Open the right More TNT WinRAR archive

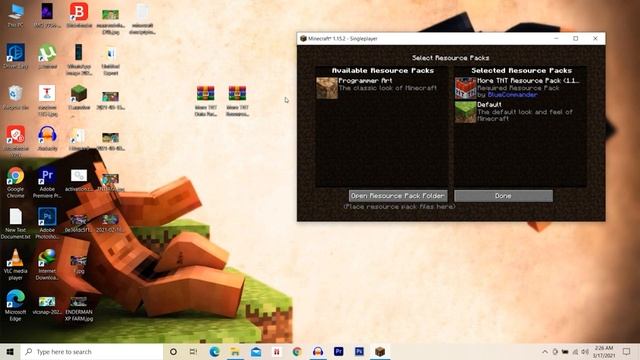[237, 101]
